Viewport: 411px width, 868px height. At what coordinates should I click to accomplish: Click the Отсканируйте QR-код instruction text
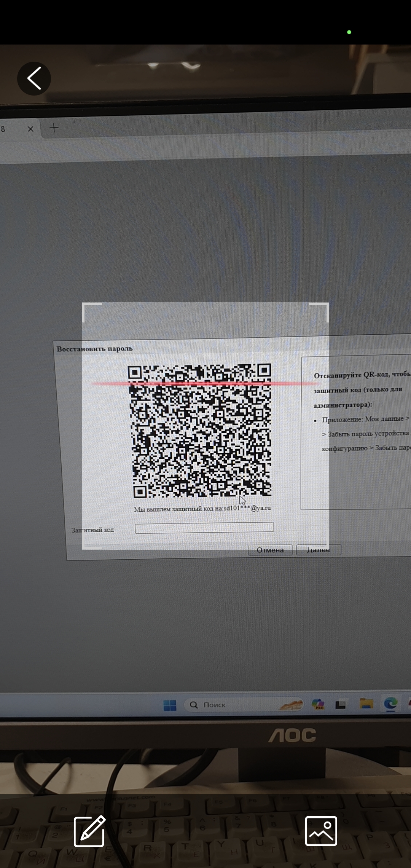tap(362, 390)
